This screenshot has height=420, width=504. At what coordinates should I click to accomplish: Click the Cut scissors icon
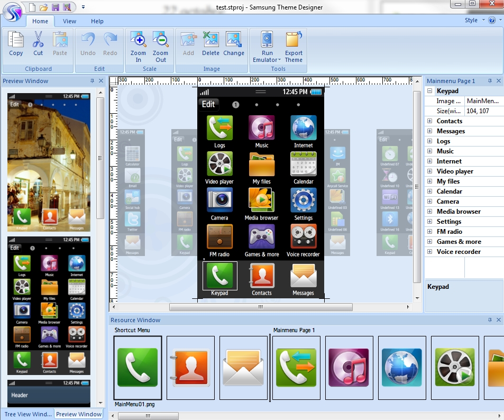tap(38, 39)
